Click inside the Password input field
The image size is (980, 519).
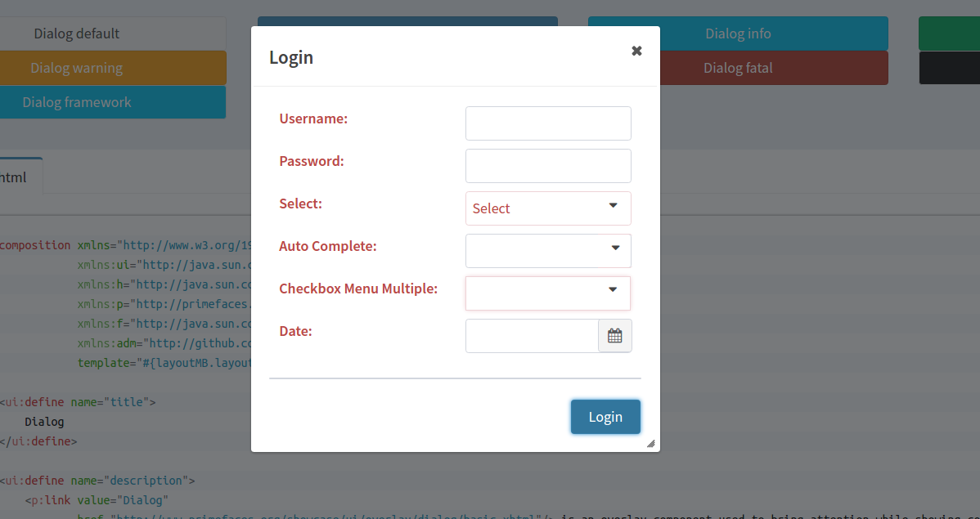(x=548, y=165)
